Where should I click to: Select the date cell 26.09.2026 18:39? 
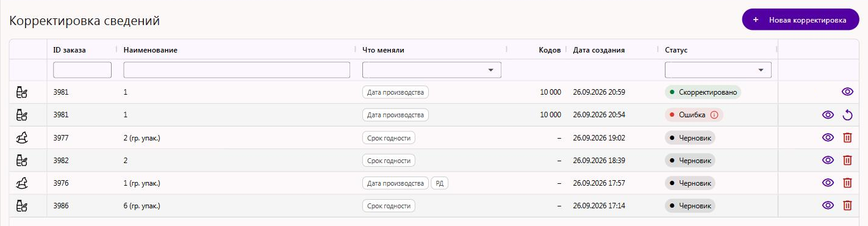pos(599,160)
